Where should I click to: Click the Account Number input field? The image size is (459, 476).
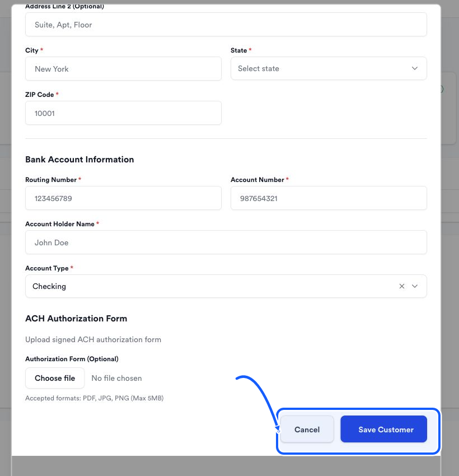pyautogui.click(x=329, y=198)
